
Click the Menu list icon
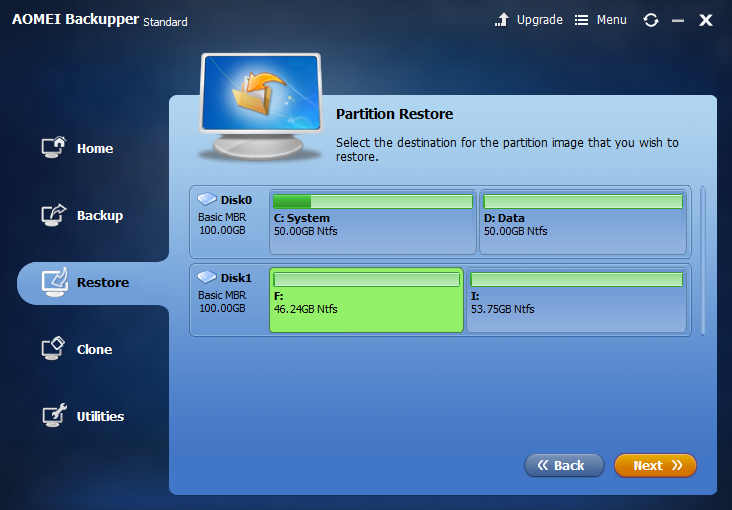click(x=581, y=20)
